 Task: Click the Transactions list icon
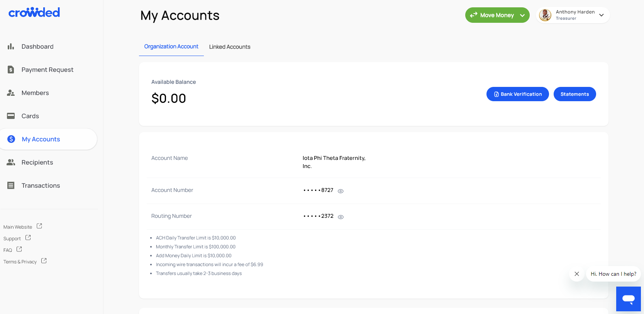click(x=11, y=185)
